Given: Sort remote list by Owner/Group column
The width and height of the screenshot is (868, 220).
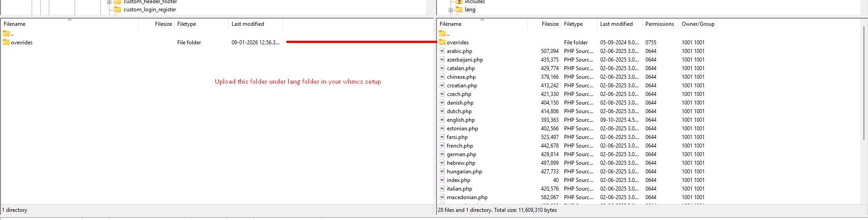Looking at the screenshot, I should 697,24.
